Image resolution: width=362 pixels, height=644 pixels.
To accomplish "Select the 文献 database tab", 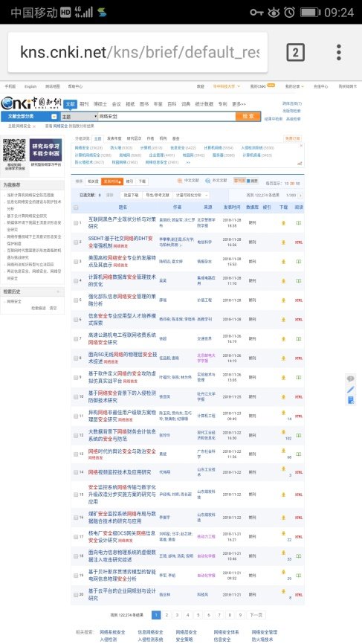I will coord(70,104).
